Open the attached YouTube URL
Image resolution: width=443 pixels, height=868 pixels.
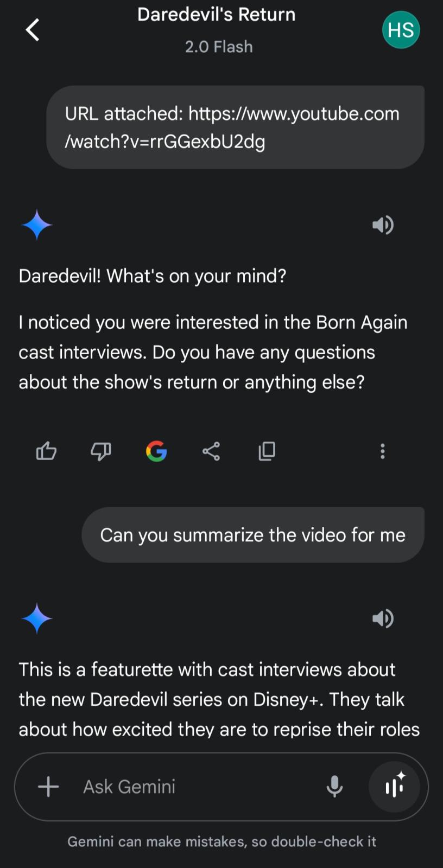[232, 127]
